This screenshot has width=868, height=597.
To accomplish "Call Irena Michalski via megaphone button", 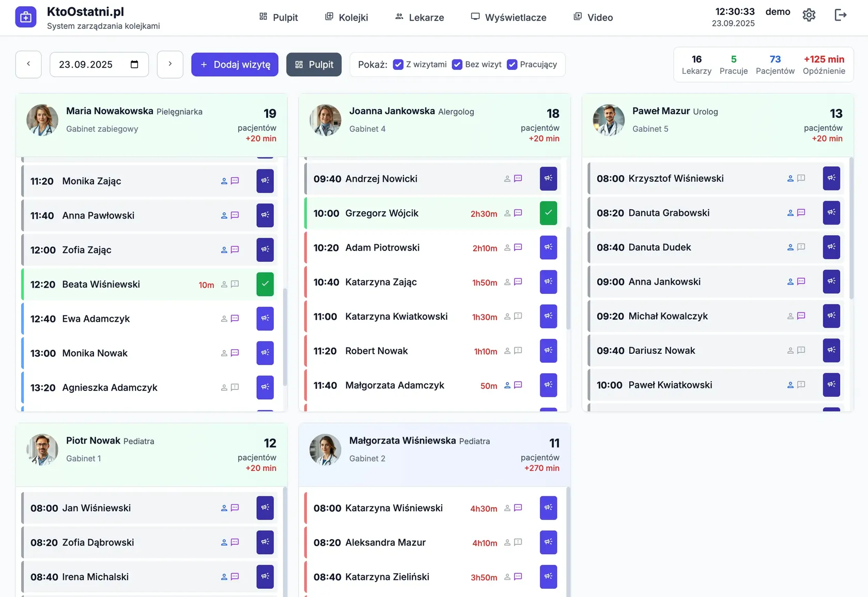I will pyautogui.click(x=265, y=577).
